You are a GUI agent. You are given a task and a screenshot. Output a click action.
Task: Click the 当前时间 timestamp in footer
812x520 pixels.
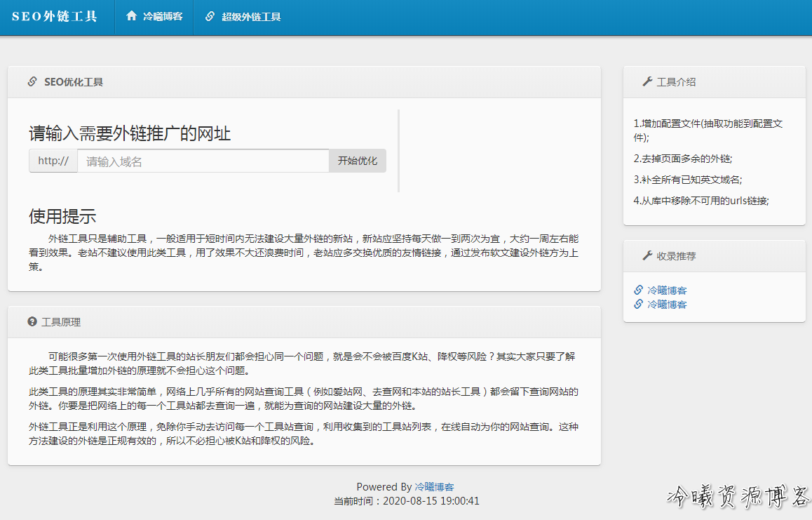click(x=407, y=501)
